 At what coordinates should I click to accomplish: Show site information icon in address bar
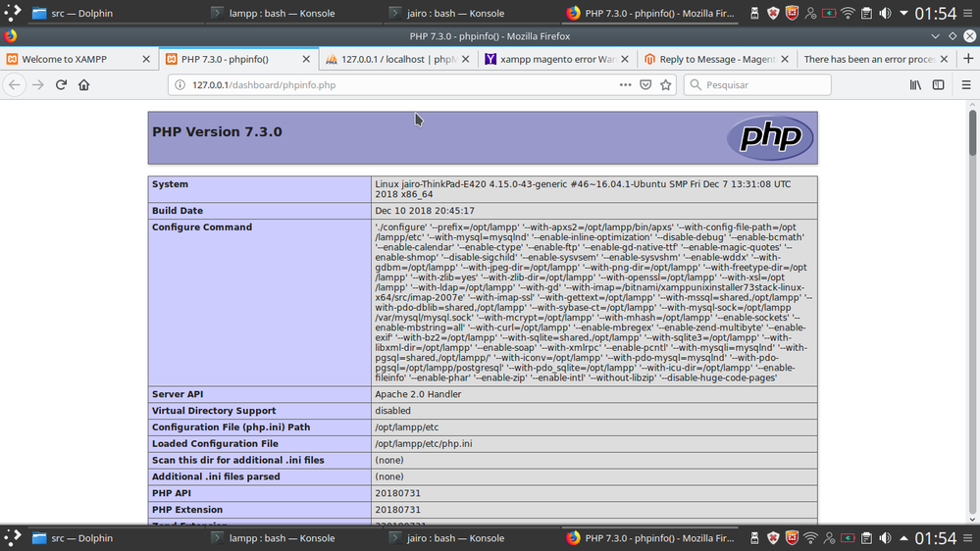(x=180, y=85)
